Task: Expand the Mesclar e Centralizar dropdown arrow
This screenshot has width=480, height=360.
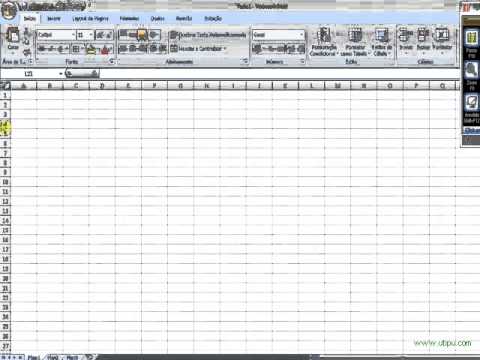Action: coord(225,49)
